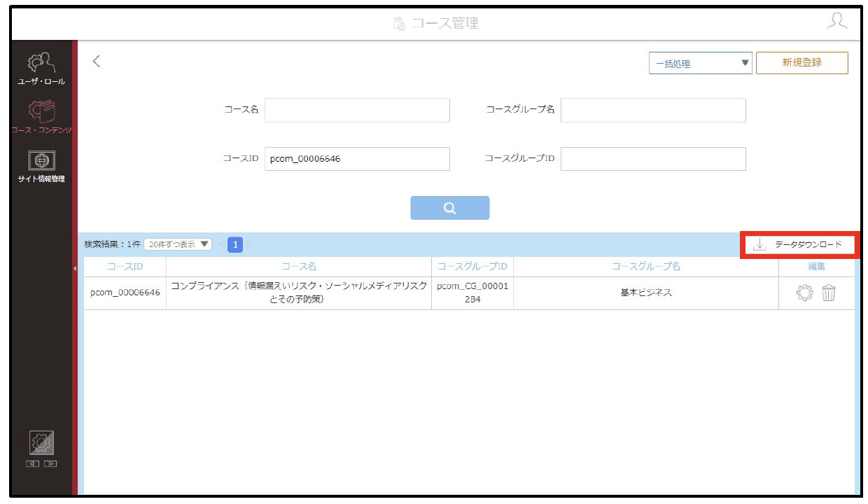Click into the コースグループ名 input field
This screenshot has width=868, height=504.
[x=653, y=110]
